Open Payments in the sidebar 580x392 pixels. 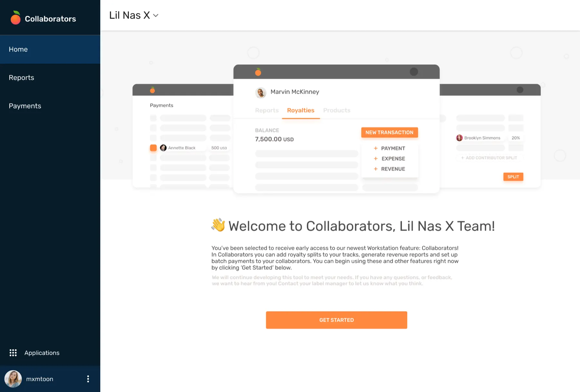(x=50, y=106)
